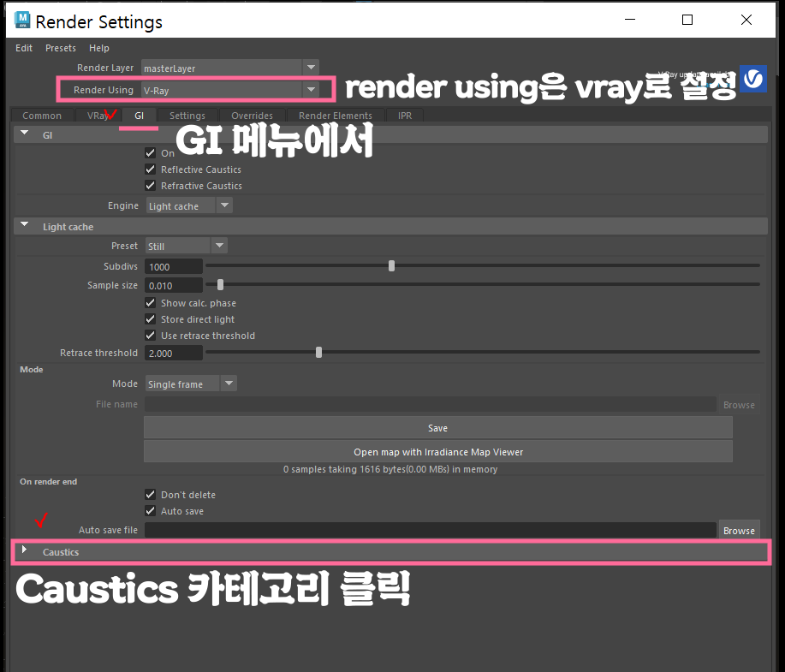Click the Maya app icon in title bar
The height and width of the screenshot is (672, 785).
click(22, 20)
